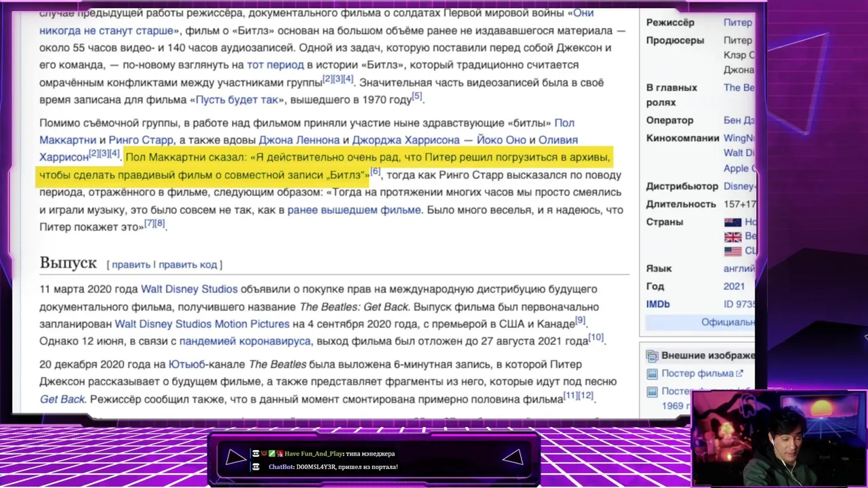This screenshot has height=488, width=868.
Task: Follow the «пандемией коронавируса» link
Action: pyautogui.click(x=245, y=342)
